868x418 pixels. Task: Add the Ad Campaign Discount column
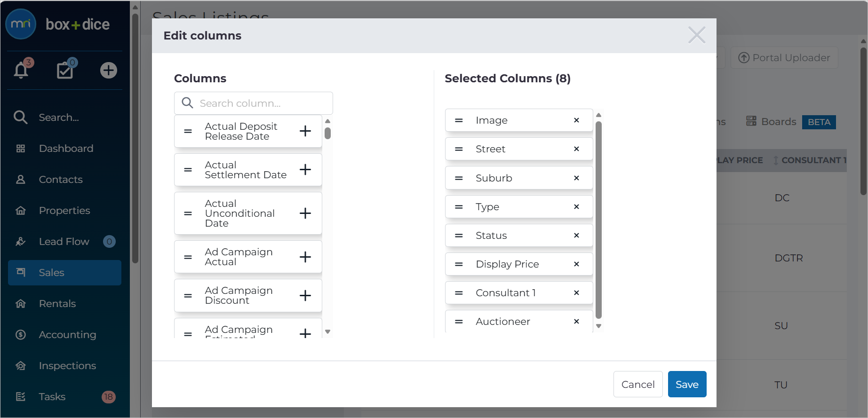(305, 296)
